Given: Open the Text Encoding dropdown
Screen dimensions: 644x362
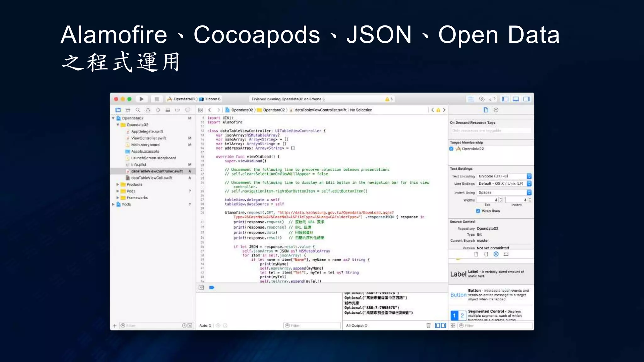Looking at the screenshot, I should [504, 176].
